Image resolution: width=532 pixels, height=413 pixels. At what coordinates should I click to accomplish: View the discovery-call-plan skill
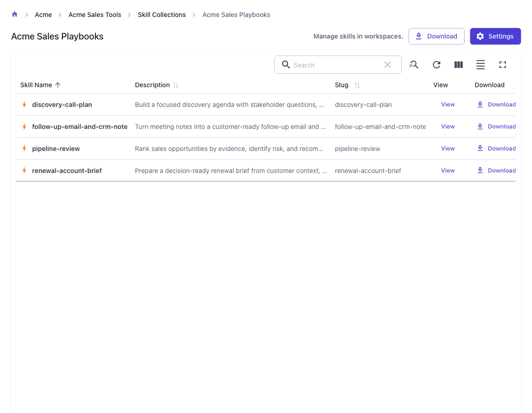coord(448,105)
